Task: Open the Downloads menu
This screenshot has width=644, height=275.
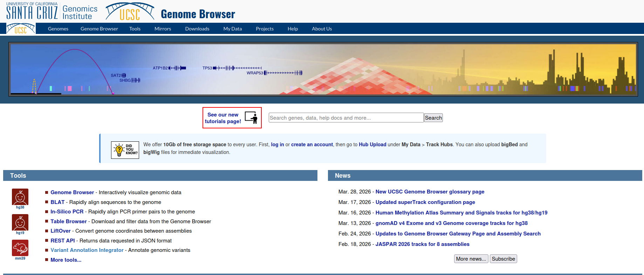Action: click(x=197, y=29)
